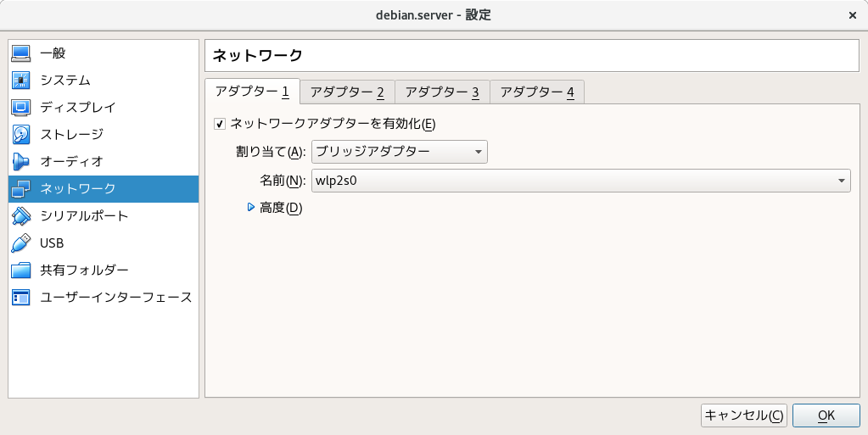Viewport: 868px width, 435px height.
Task: Click the ストレージ disk icon
Action: click(x=21, y=135)
